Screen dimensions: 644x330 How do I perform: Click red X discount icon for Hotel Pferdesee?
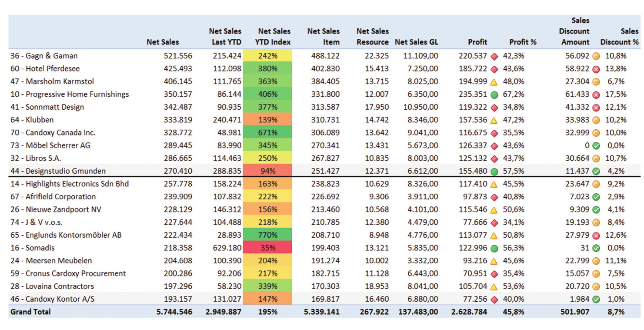click(596, 69)
